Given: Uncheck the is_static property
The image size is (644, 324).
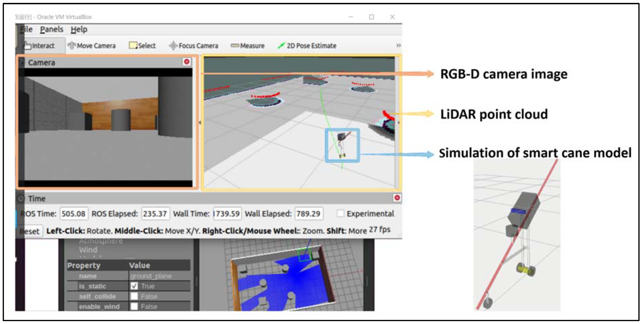Looking at the screenshot, I should [x=134, y=286].
